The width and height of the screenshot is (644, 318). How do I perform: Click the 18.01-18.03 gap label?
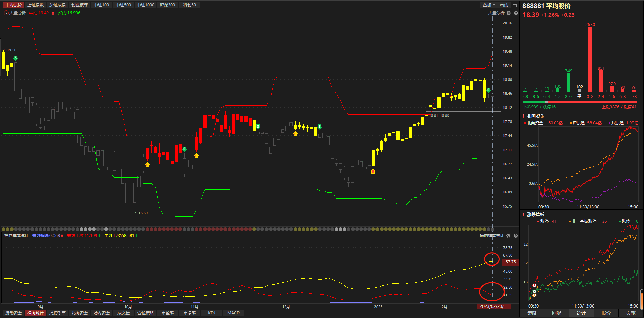click(439, 116)
